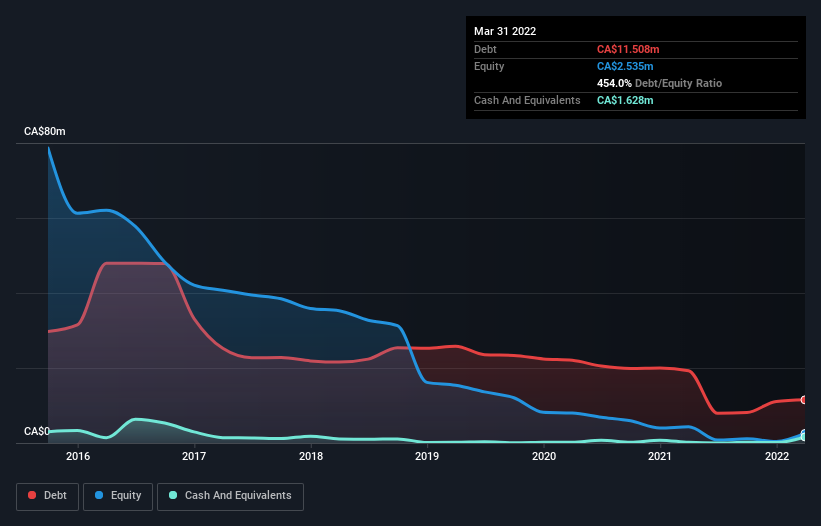Select the 2020 x-axis label

(544, 456)
